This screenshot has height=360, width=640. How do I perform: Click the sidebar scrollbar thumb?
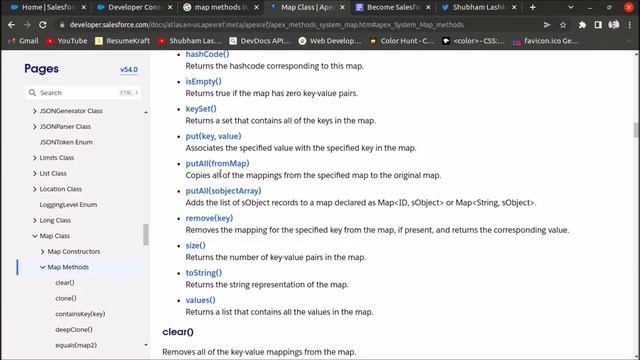146,234
